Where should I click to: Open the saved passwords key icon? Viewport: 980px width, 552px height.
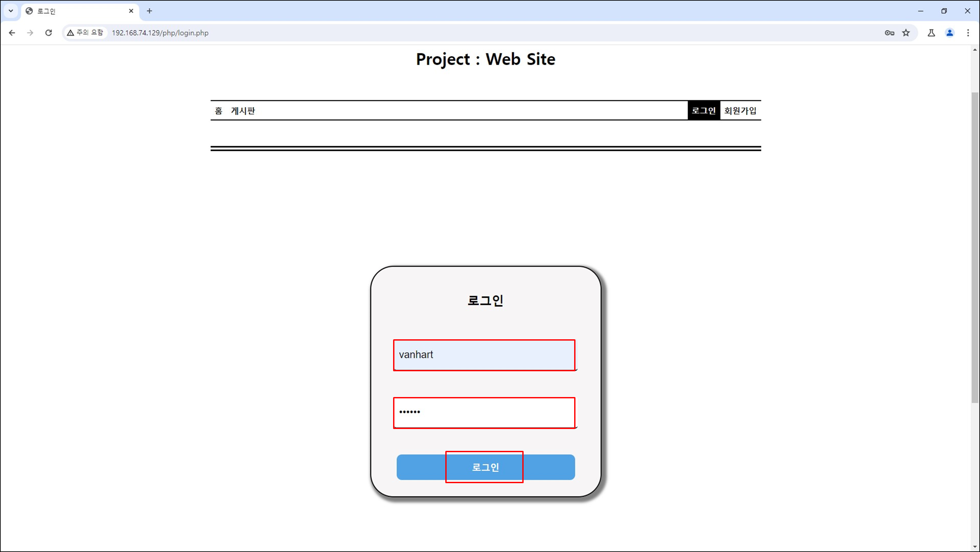889,33
